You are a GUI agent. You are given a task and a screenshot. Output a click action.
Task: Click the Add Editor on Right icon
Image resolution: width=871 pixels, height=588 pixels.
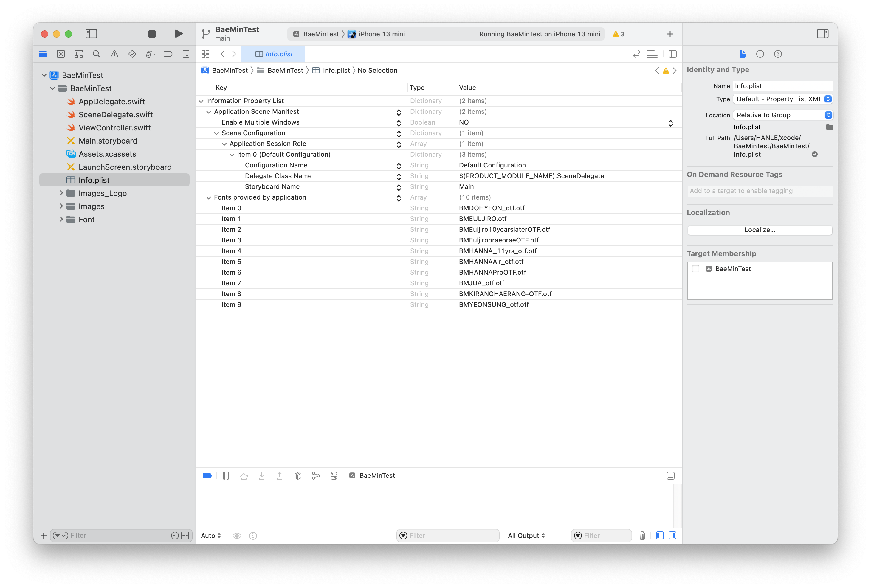[x=673, y=54]
